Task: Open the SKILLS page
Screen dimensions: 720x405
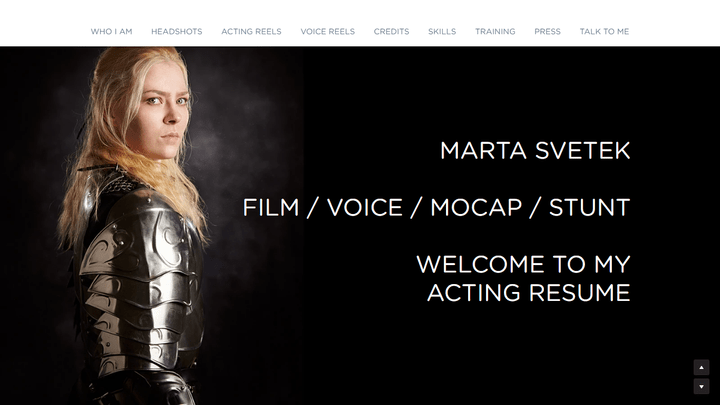Action: 442,32
